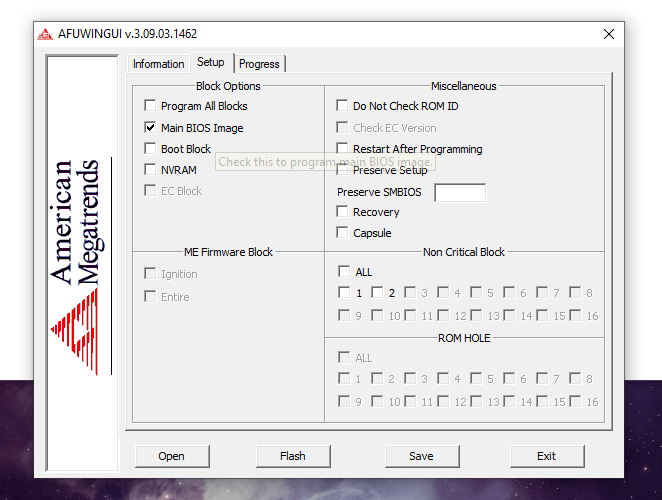The height and width of the screenshot is (500, 662).
Task: Check ALL under Non Critical Block
Action: (x=344, y=271)
